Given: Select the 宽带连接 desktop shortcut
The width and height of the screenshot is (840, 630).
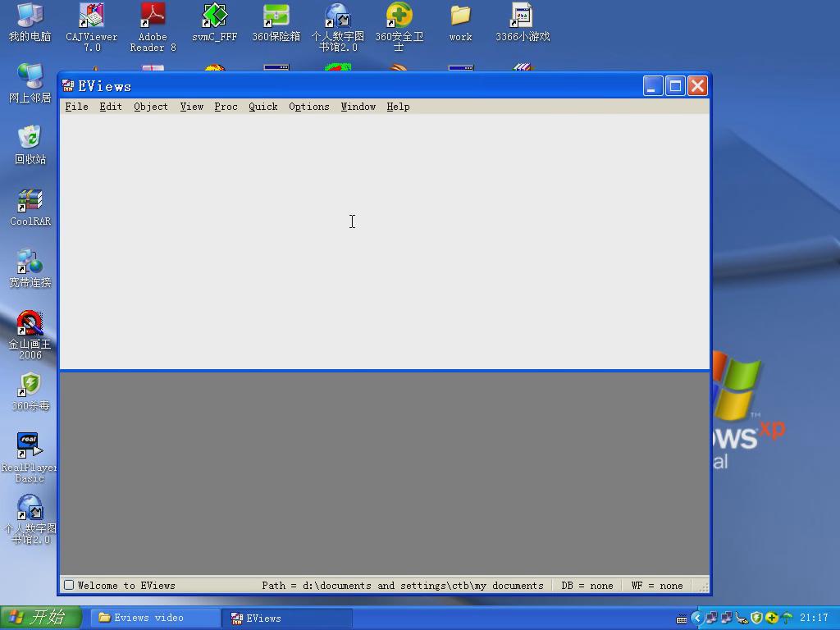Looking at the screenshot, I should [30, 269].
